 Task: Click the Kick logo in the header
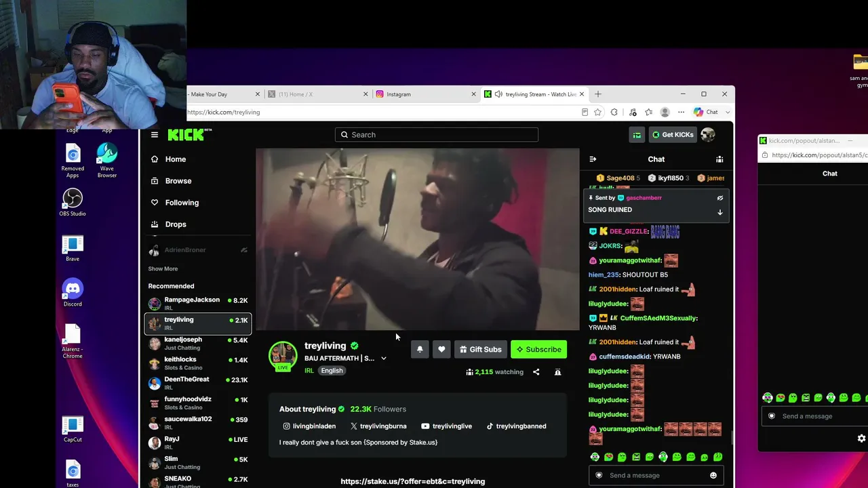point(189,134)
